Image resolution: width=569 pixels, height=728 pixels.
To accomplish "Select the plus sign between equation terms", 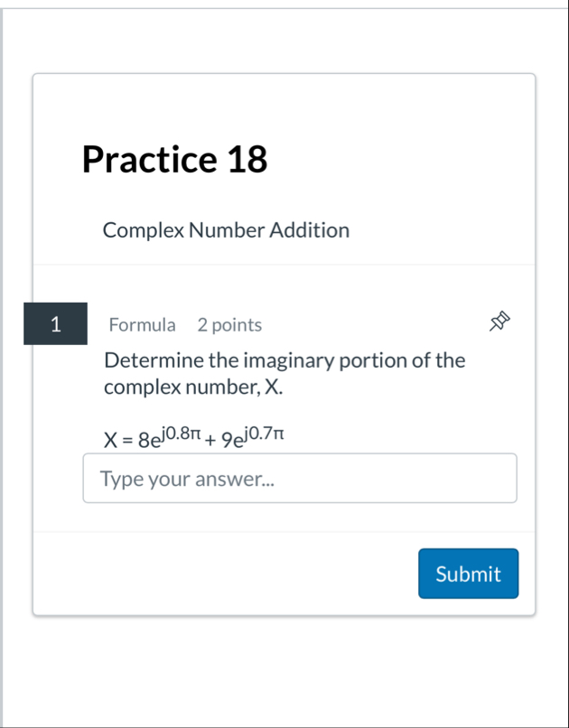I will [x=210, y=440].
